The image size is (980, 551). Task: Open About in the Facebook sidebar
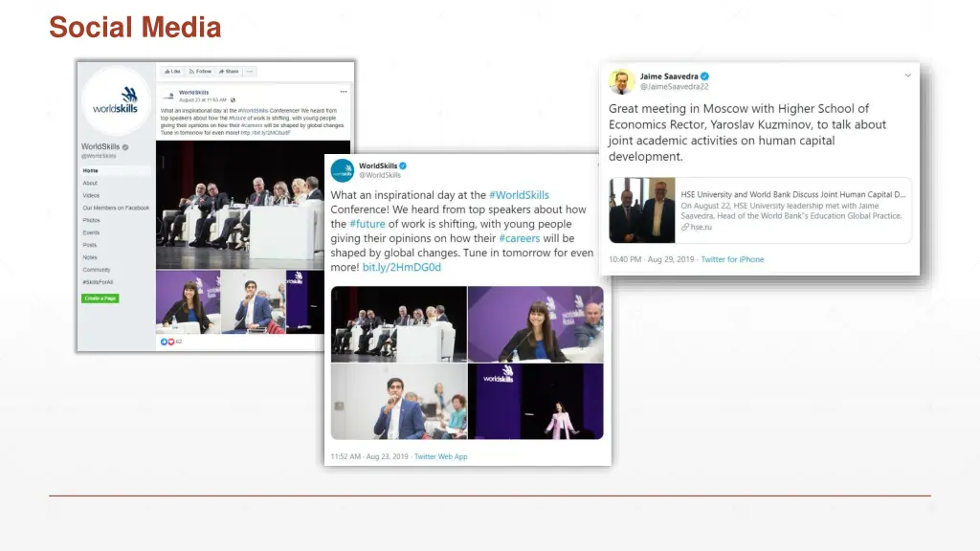coord(90,183)
